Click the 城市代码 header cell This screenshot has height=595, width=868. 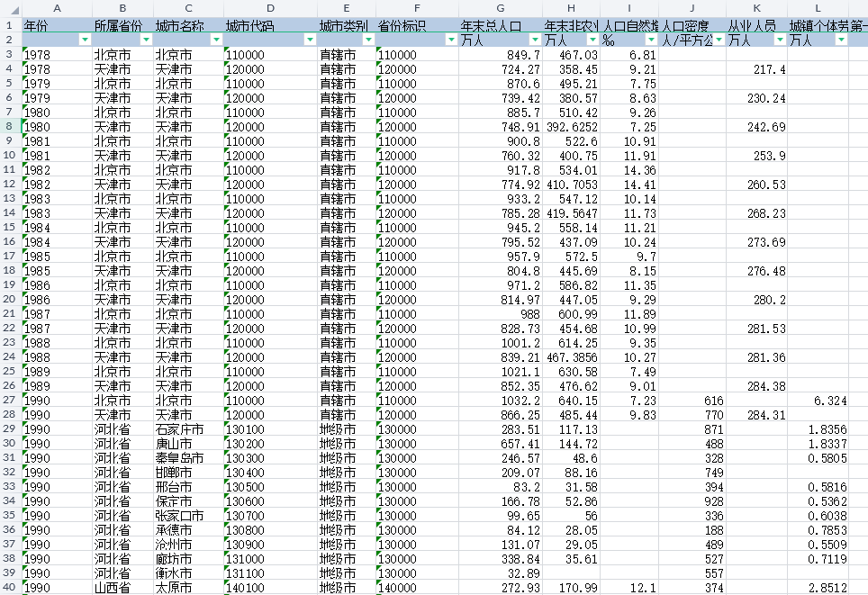[x=270, y=25]
